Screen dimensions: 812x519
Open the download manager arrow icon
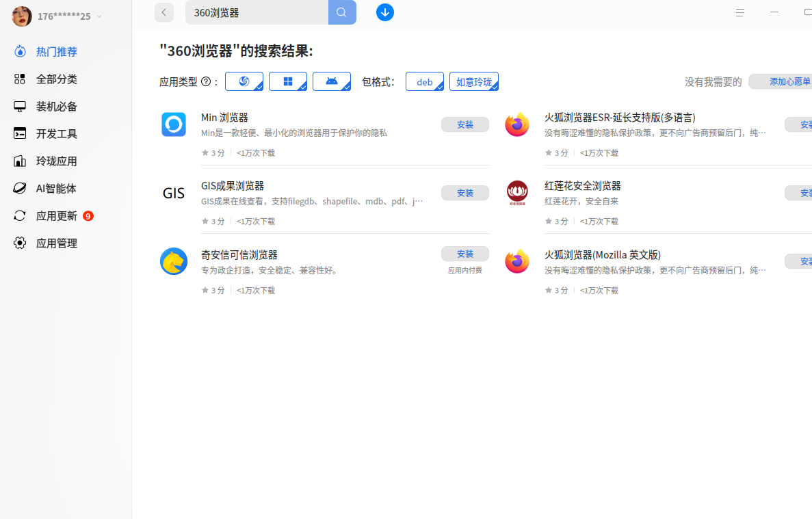(x=384, y=12)
